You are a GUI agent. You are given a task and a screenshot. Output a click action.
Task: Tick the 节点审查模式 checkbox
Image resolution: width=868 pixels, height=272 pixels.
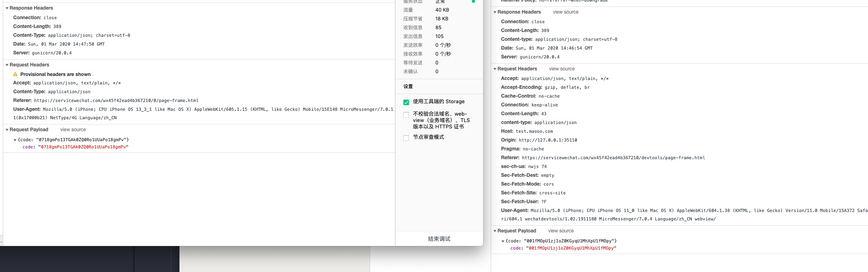pyautogui.click(x=406, y=138)
